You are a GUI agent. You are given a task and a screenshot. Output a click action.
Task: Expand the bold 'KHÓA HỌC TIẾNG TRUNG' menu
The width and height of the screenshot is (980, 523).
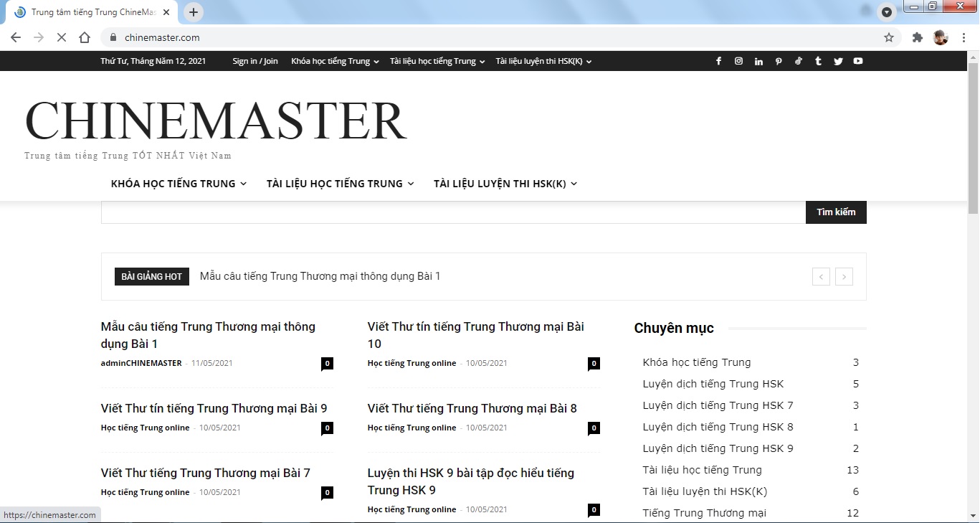(x=179, y=184)
